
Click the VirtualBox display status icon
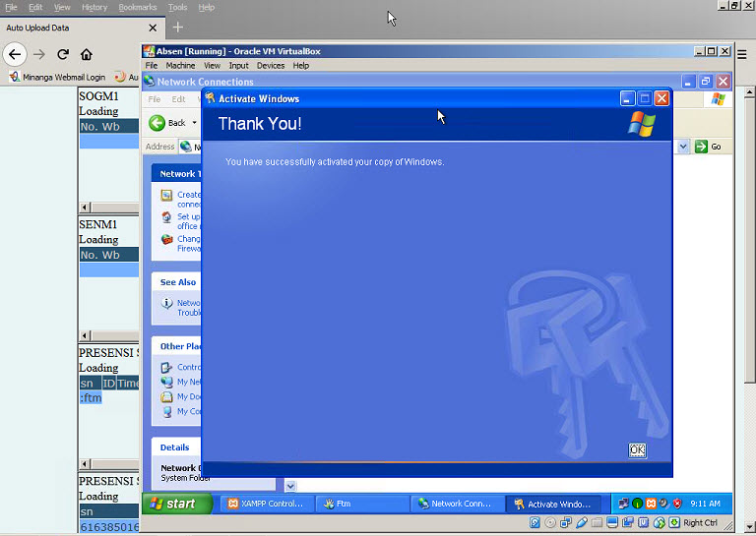pos(612,522)
